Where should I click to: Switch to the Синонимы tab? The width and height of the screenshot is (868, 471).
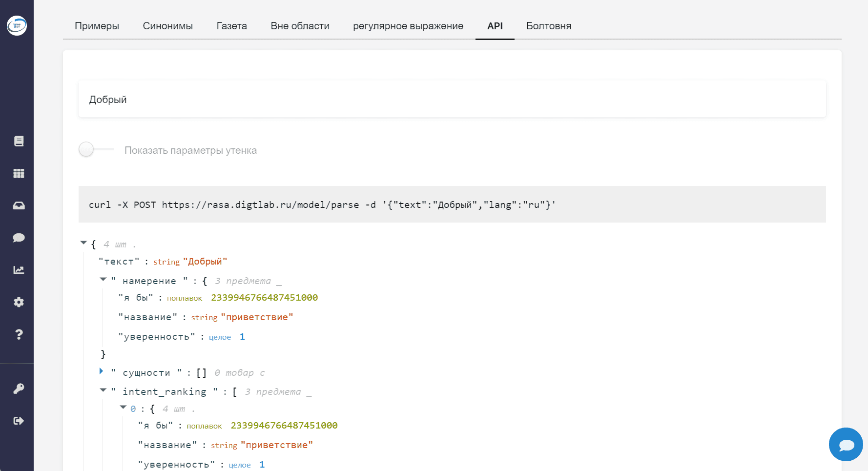coord(168,26)
